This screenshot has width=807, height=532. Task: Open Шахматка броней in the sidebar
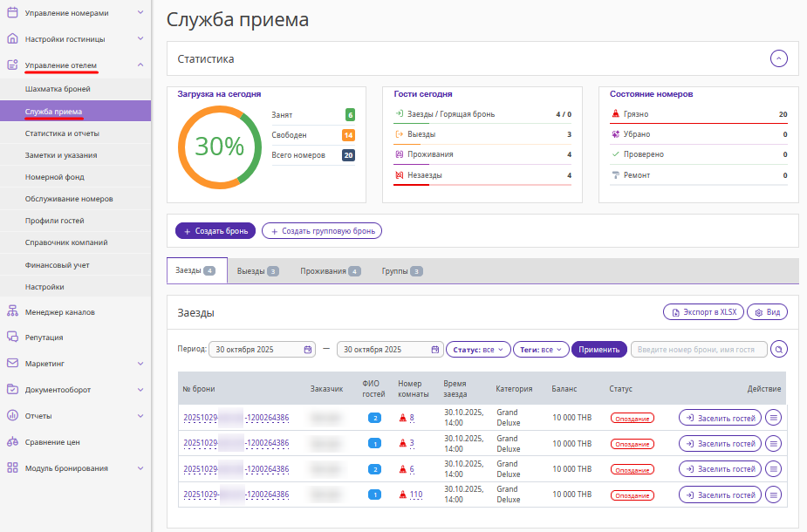tap(58, 89)
